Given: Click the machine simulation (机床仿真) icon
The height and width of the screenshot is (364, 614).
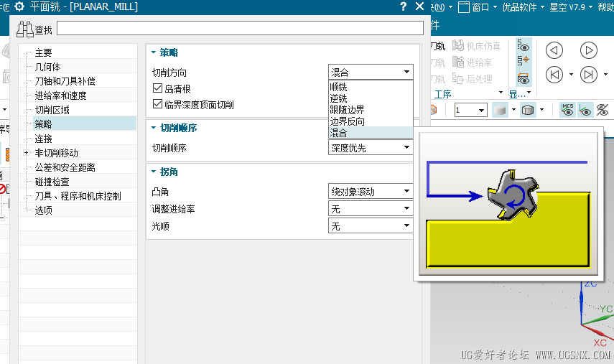Looking at the screenshot, I should tap(458, 46).
